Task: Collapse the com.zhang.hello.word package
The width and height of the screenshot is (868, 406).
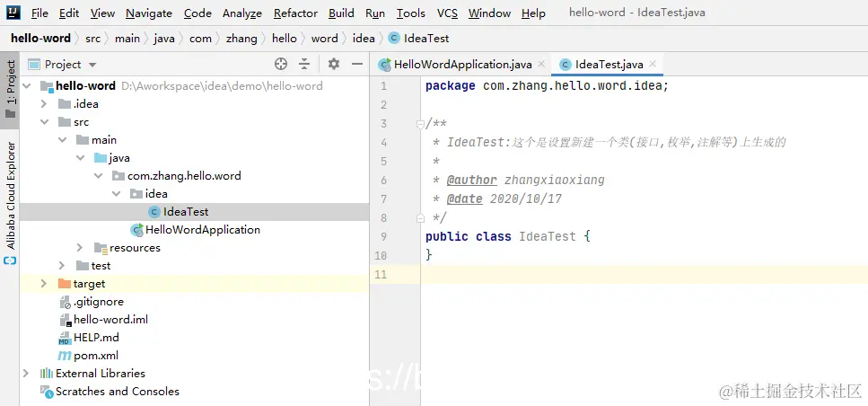Action: click(x=99, y=176)
